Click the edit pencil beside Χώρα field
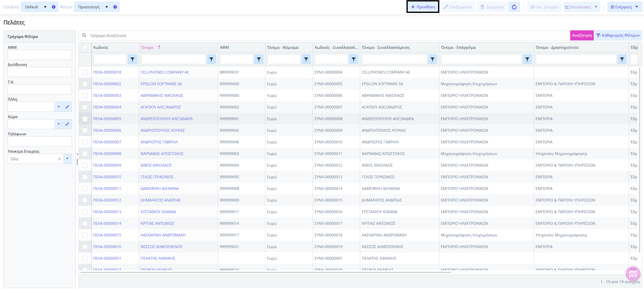The height and width of the screenshot is (289, 644). pyautogui.click(x=67, y=124)
